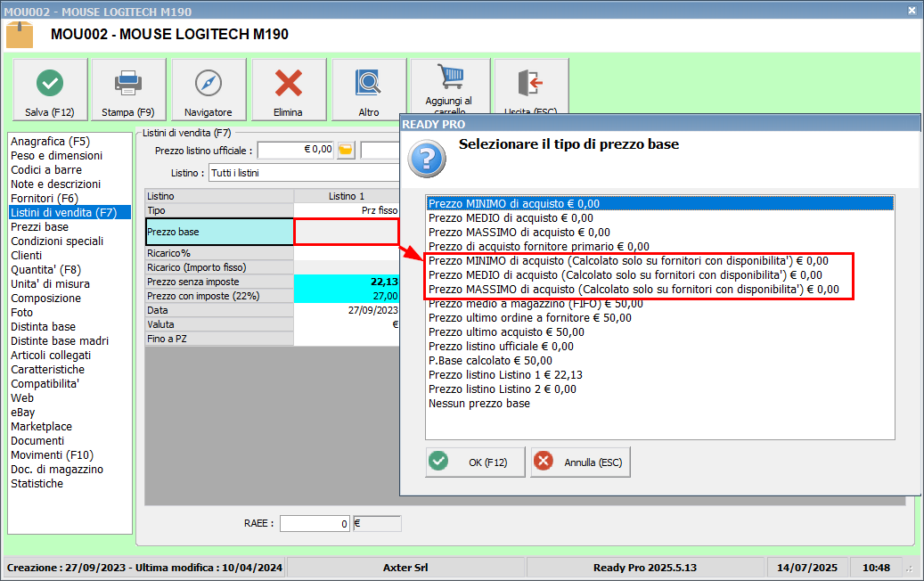Open the Web section
The height and width of the screenshot is (581, 924).
pyautogui.click(x=21, y=397)
